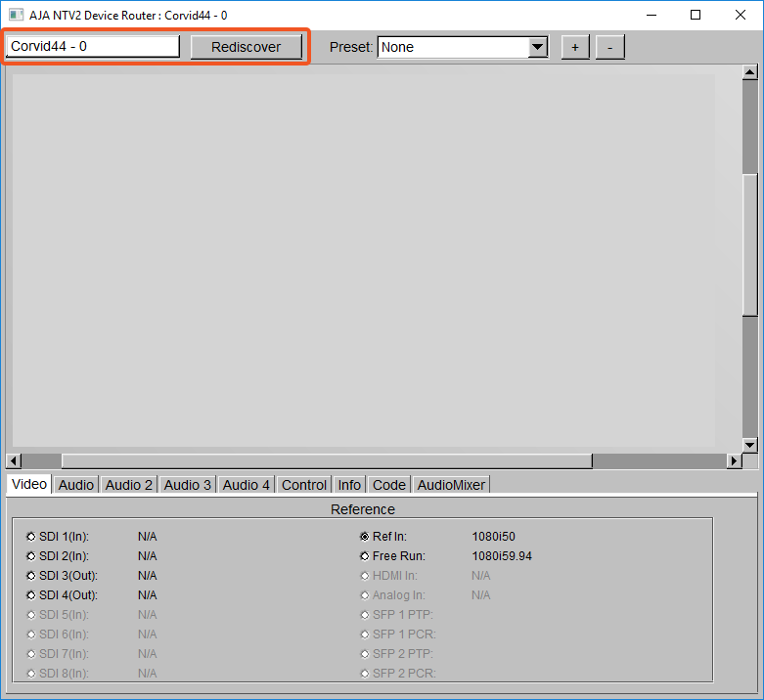Screen dimensions: 764x700
Task: Click the horizontal scrollbar left arrow
Action: click(x=14, y=460)
